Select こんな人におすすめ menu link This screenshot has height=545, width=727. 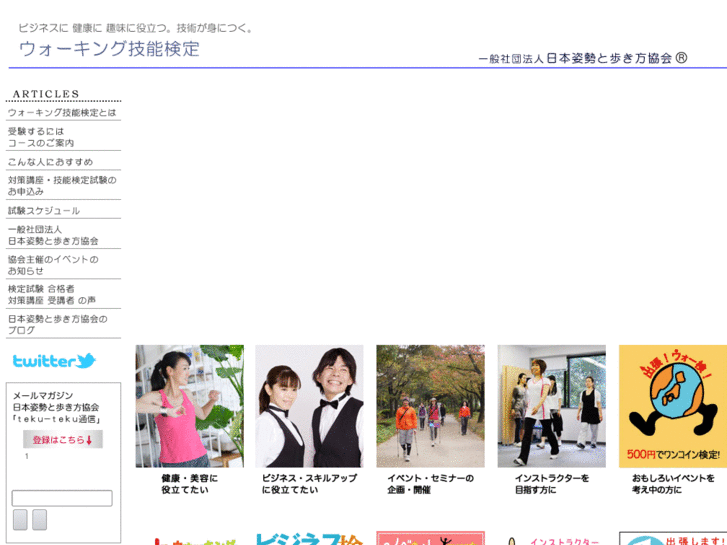point(51,162)
